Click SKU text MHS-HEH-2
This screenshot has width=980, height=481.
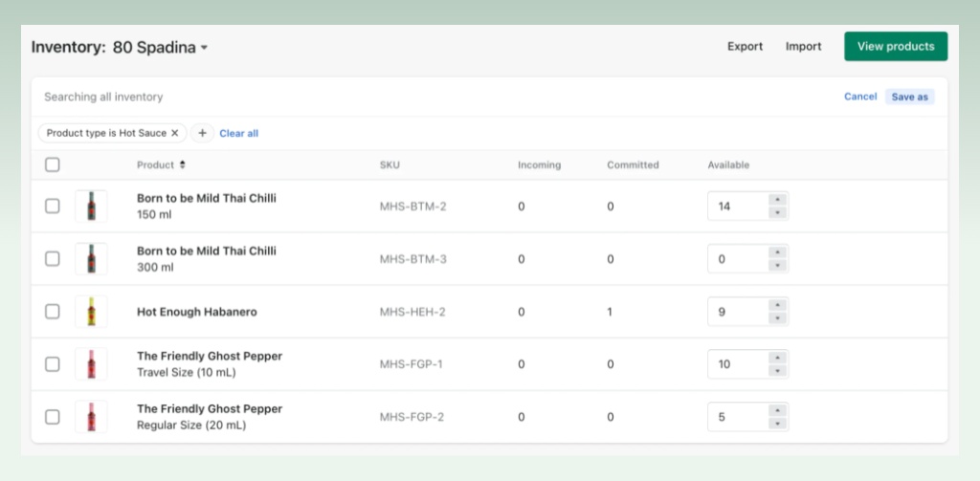pyautogui.click(x=412, y=312)
